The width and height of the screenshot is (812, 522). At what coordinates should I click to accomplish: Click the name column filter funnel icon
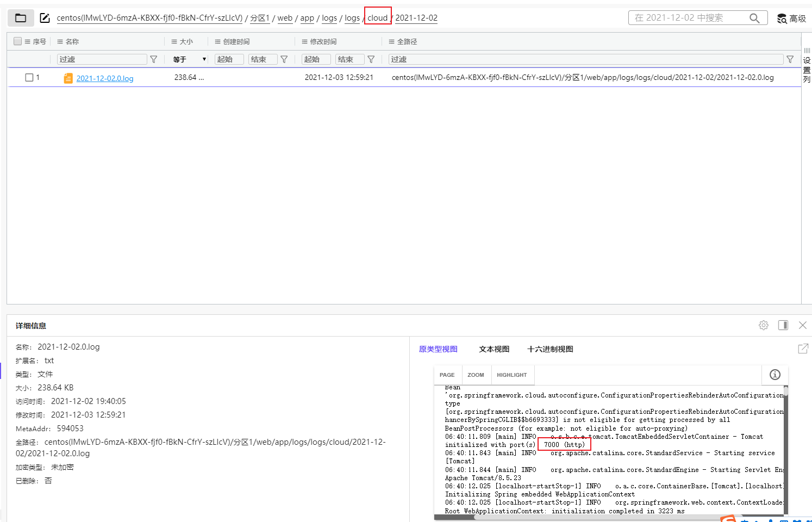(154, 59)
